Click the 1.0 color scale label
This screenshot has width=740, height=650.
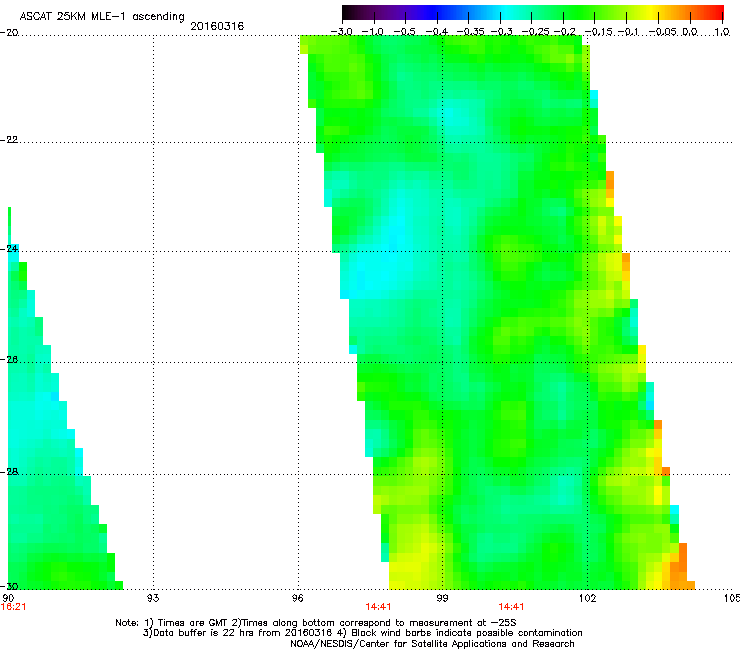(x=722, y=32)
